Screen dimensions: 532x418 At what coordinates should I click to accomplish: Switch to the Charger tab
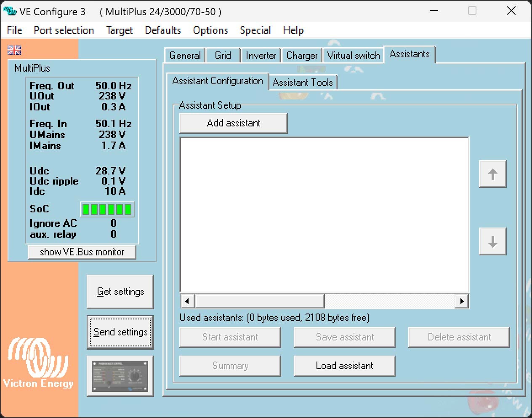[302, 56]
